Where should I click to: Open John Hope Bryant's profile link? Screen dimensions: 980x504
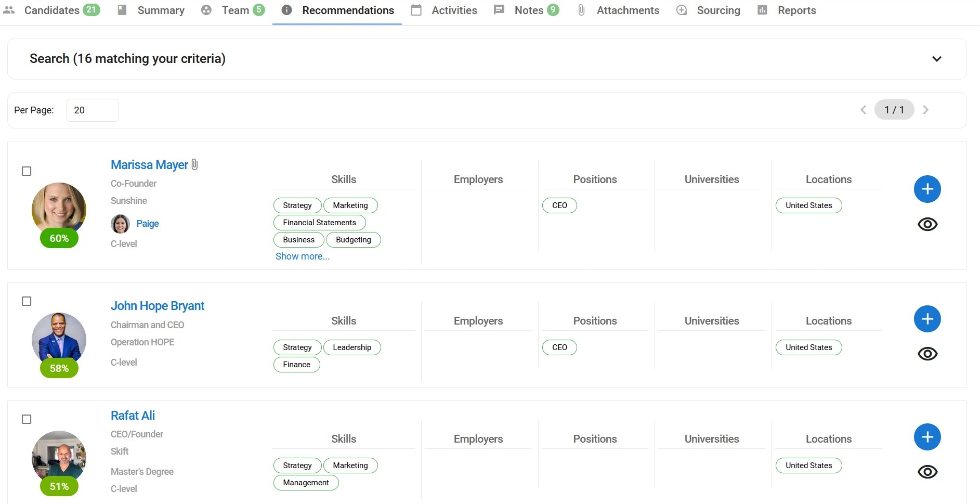coord(157,306)
